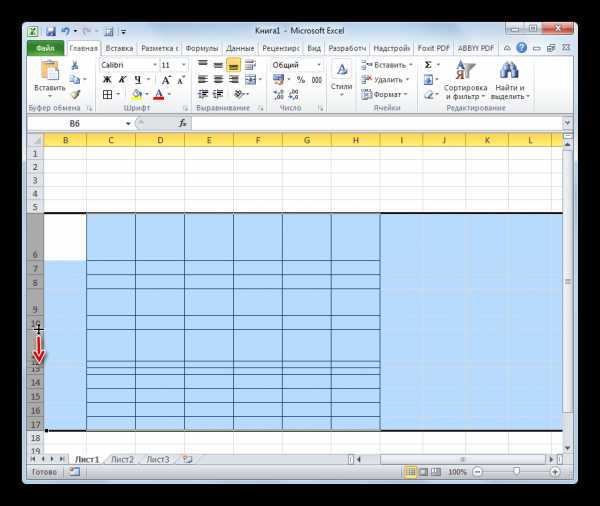Image resolution: width=600 pixels, height=506 pixels.
Task: Expand the Calibri font name dropdown
Action: (155, 65)
